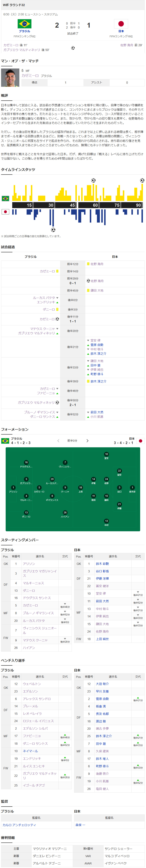The image size is (146, 868).
Task: Click the soccer ball icon below the score
Action: click(73, 48)
